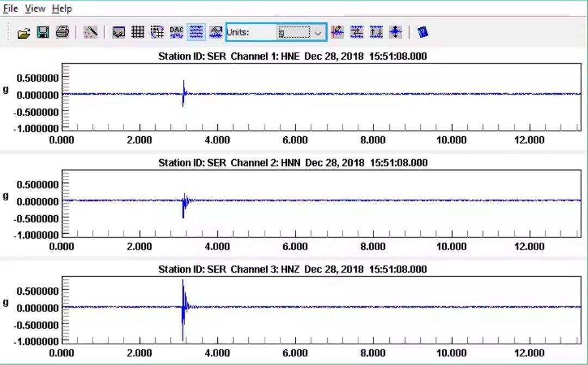The width and height of the screenshot is (588, 365).
Task: Click the Help menu item
Action: pos(62,8)
